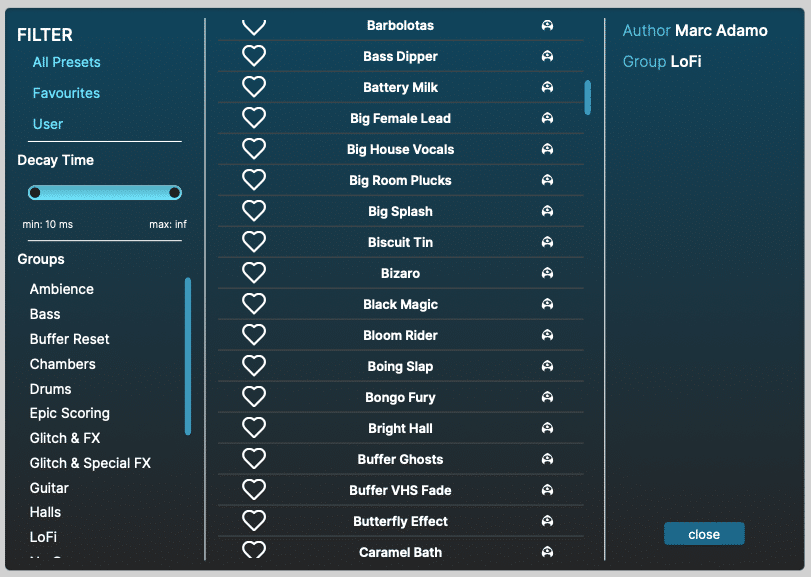Screen dimensions: 811x577
Task: Click heart icon next to Big Splash
Action: 254,211
